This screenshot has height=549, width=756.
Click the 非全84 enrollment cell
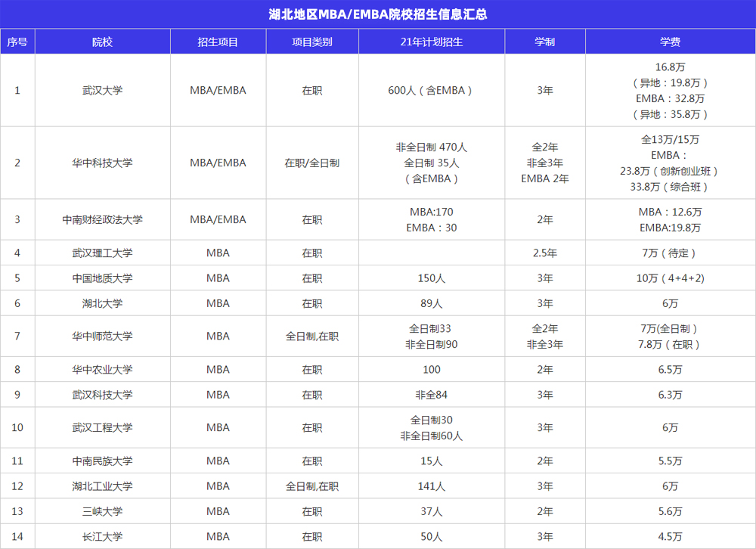click(431, 395)
